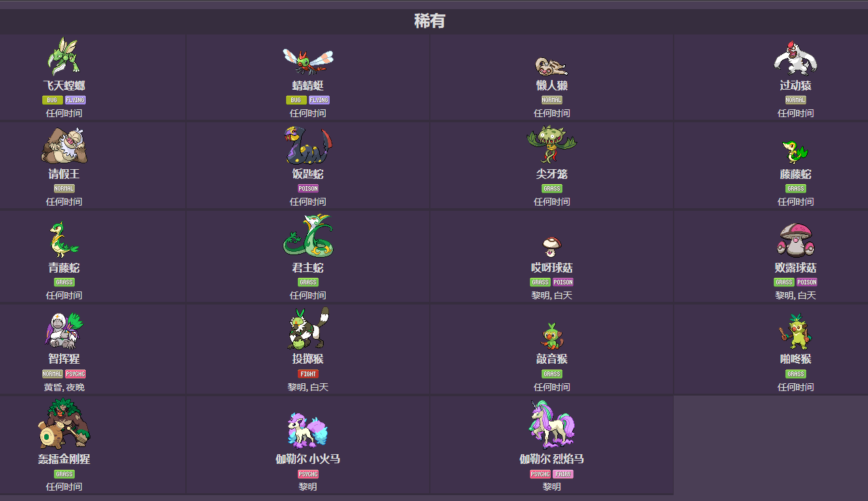The image size is (868, 501).
Task: Choose the 君主蛇 Serperior sprite
Action: [x=308, y=236]
